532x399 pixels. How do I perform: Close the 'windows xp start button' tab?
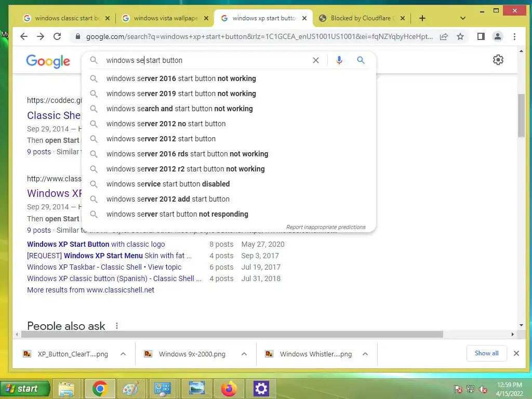[x=304, y=18]
